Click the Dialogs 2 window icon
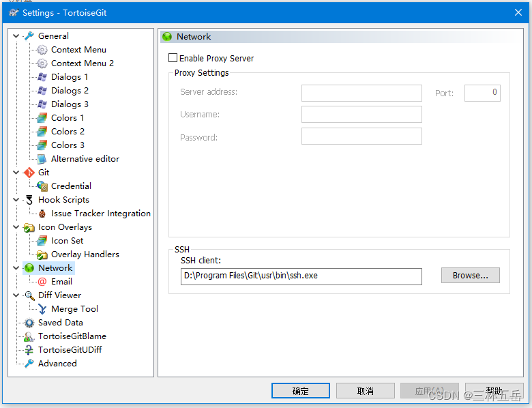The height and width of the screenshot is (408, 532). (42, 91)
